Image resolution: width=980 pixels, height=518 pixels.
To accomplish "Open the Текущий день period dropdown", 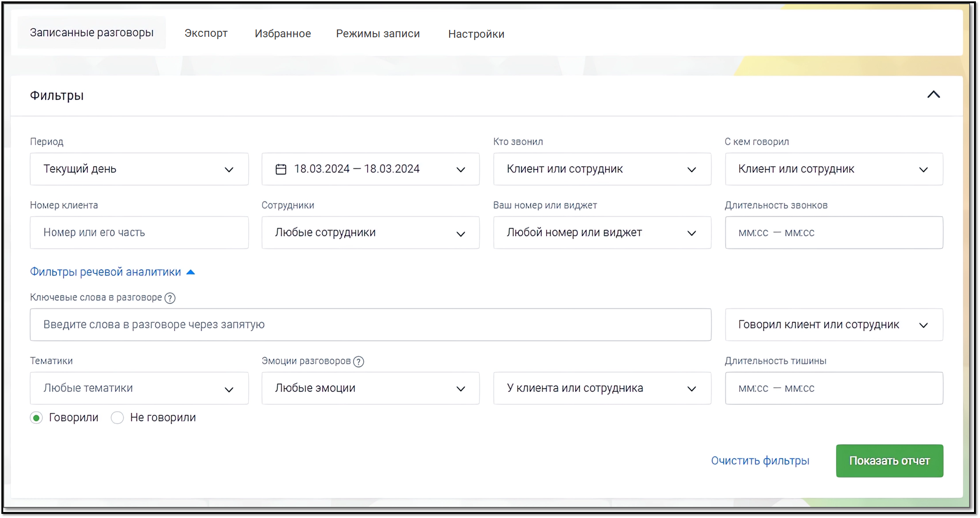I will [139, 169].
